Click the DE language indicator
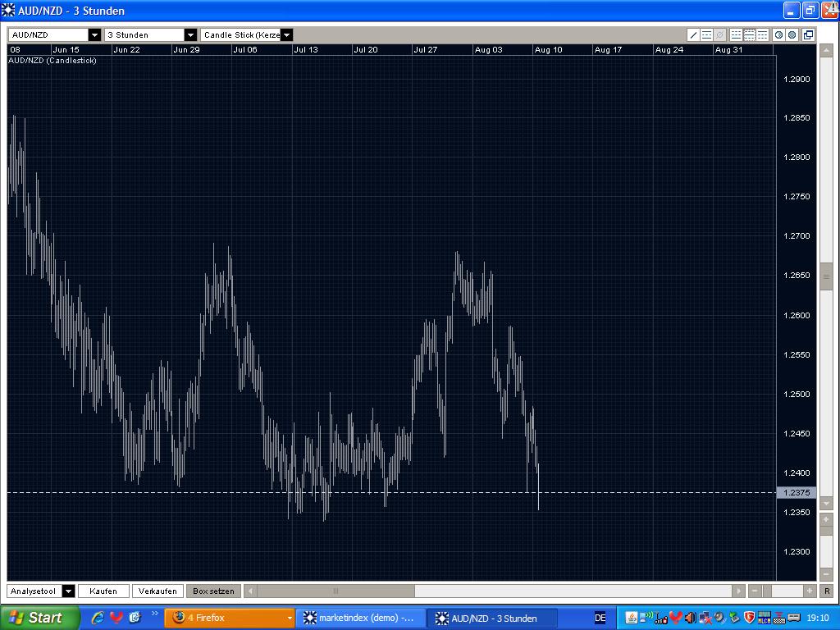840x630 pixels. click(x=600, y=618)
